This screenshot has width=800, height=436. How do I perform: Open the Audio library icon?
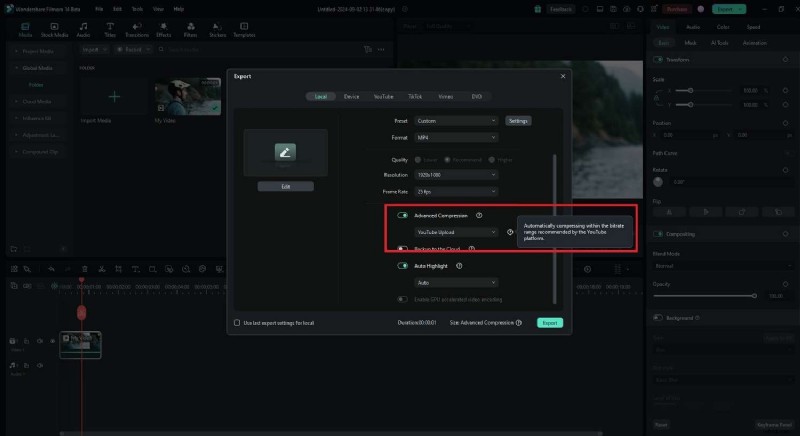click(83, 30)
